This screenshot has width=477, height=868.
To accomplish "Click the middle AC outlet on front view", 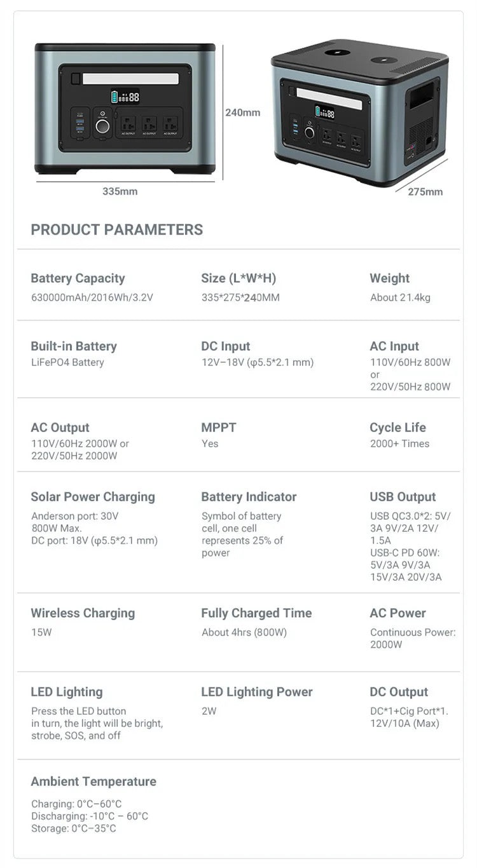I will 149,123.
